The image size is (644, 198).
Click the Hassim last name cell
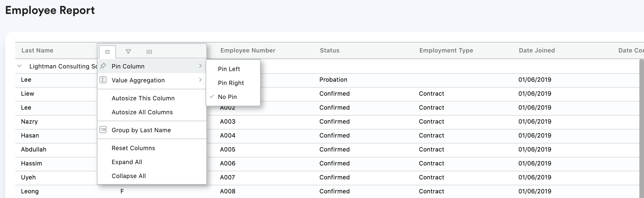[x=32, y=163]
